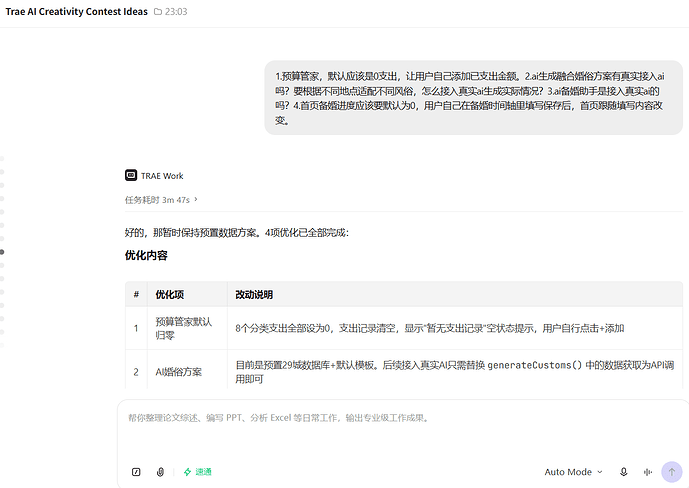Click the TRAE Work logo icon
Image resolution: width=689 pixels, height=488 pixels.
(131, 175)
